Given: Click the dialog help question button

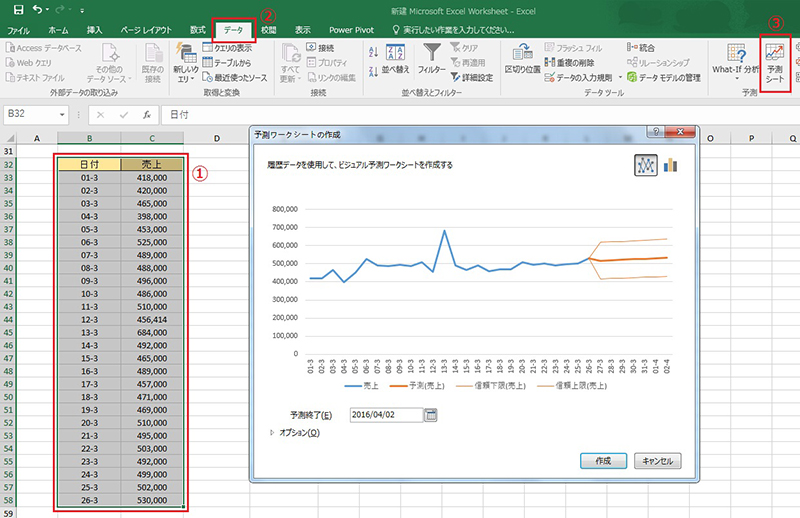Looking at the screenshot, I should point(656,132).
